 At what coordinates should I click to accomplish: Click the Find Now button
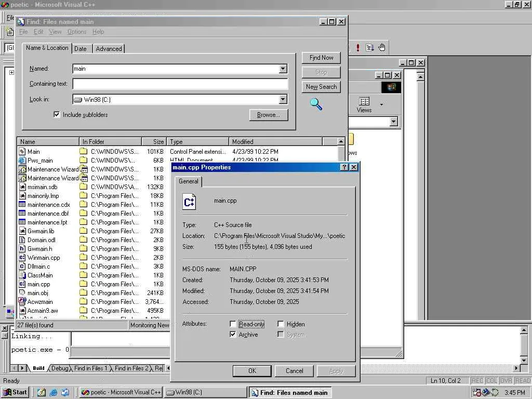pyautogui.click(x=321, y=58)
